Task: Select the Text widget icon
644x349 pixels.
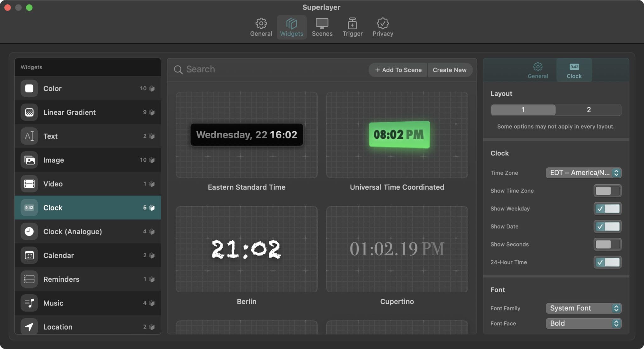Action: (x=29, y=136)
